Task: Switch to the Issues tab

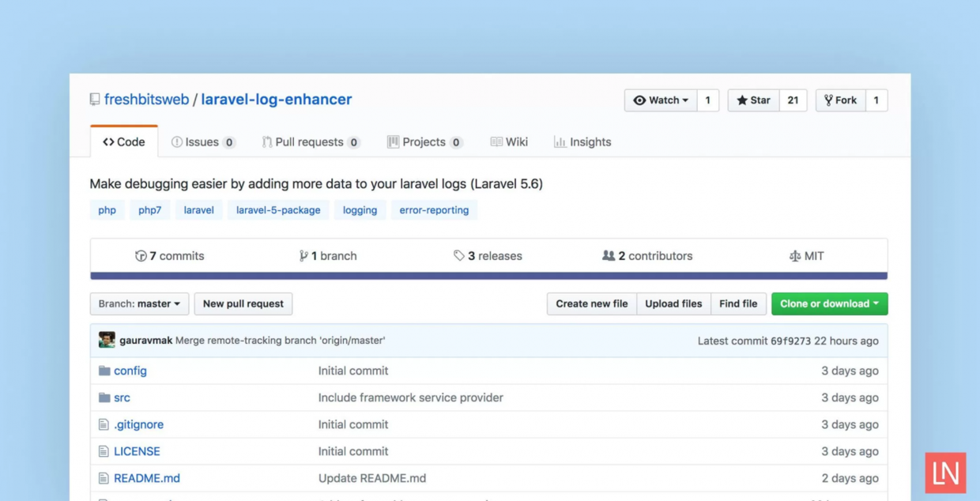Action: [203, 142]
